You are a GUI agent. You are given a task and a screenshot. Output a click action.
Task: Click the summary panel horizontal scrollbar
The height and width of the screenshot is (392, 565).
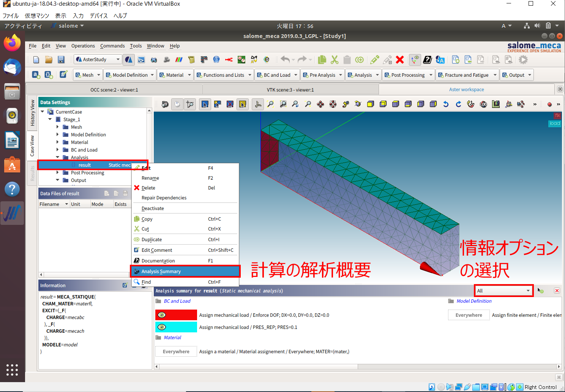pyautogui.click(x=358, y=367)
